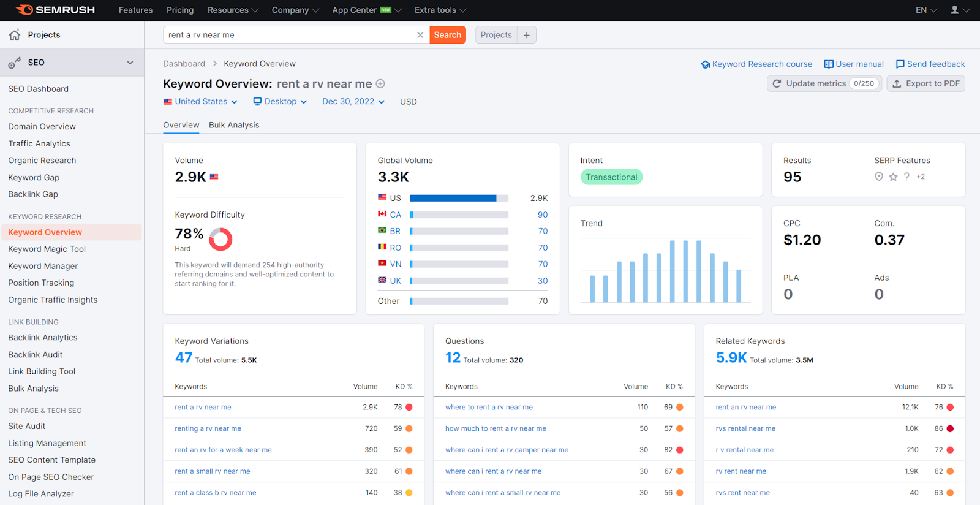Switch to the Bulk Analysis tab

pyautogui.click(x=234, y=125)
